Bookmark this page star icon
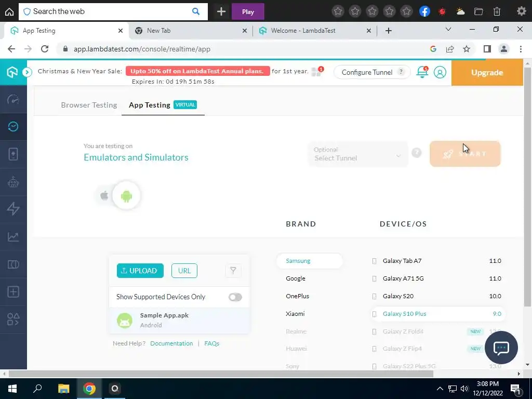Viewport: 532px width, 399px height. [x=467, y=49]
